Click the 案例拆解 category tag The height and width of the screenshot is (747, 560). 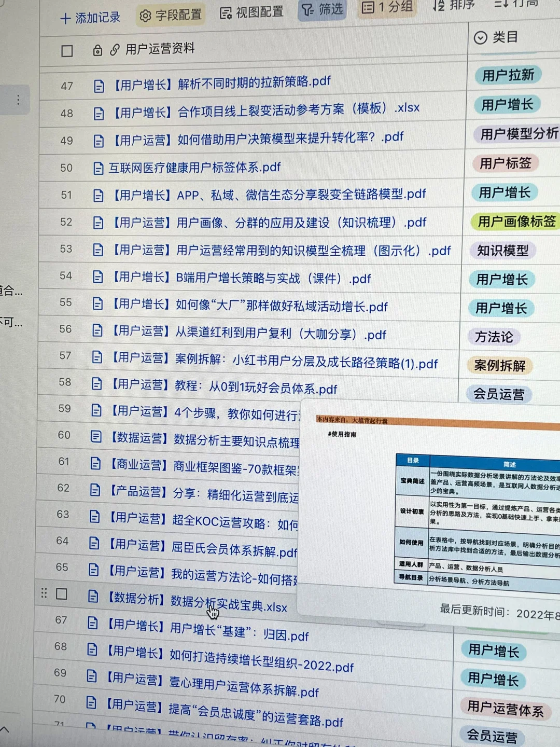pyautogui.click(x=500, y=365)
